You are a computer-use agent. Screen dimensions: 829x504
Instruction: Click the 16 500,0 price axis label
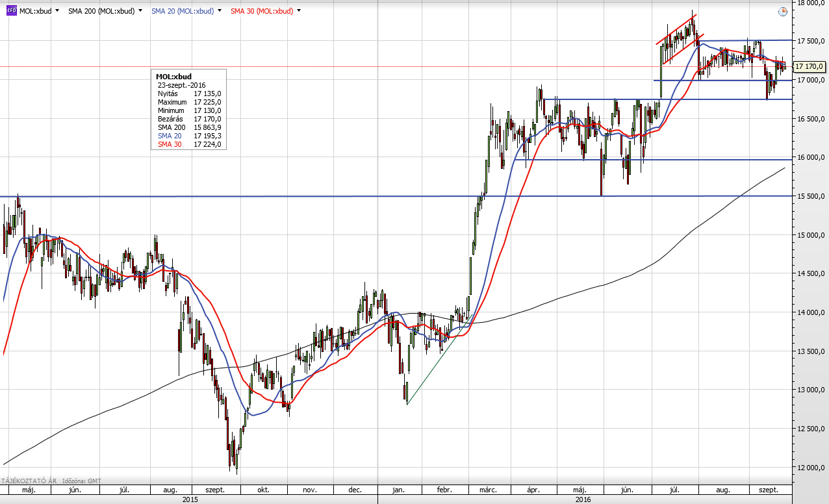[811, 119]
